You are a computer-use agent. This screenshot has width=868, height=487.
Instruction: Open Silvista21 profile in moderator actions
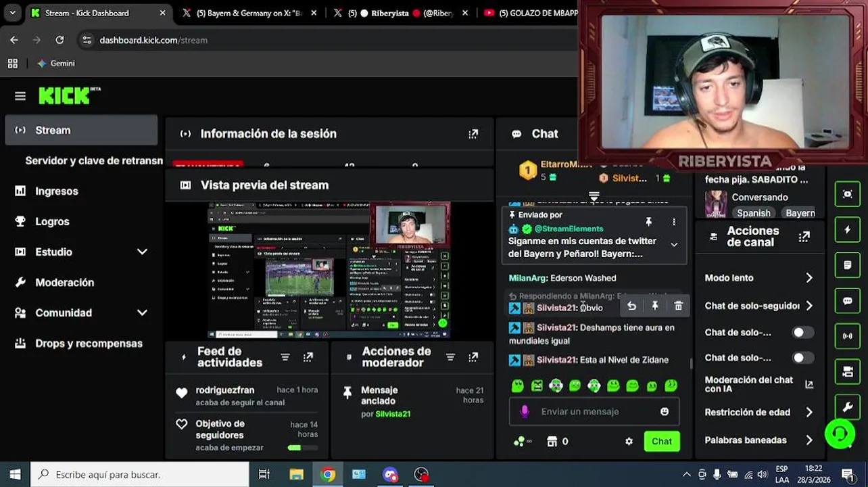coord(393,414)
